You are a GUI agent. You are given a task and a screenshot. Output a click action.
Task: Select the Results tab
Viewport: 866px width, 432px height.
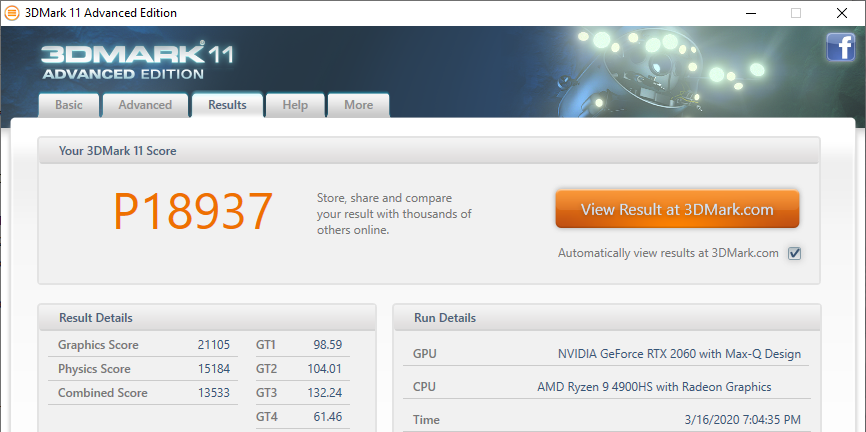pos(227,104)
